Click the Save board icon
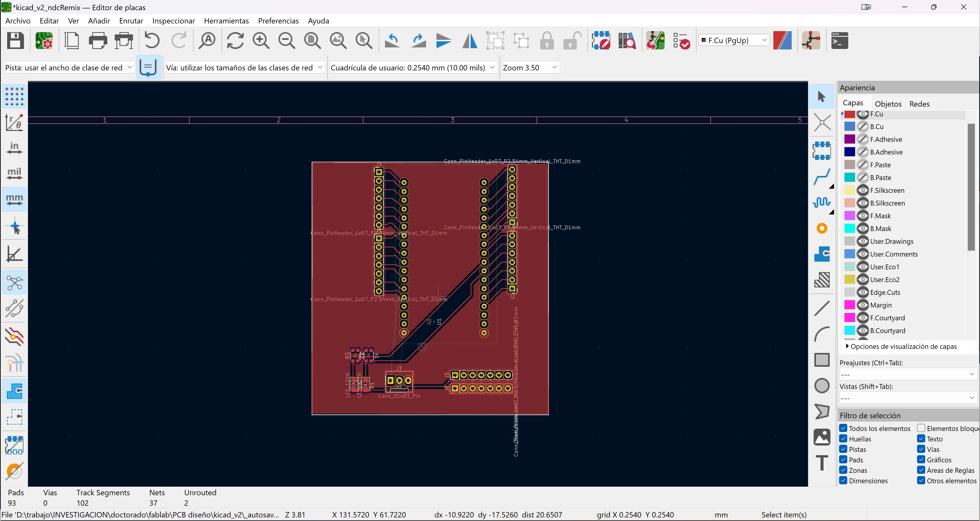Image resolution: width=980 pixels, height=521 pixels. pos(16,40)
